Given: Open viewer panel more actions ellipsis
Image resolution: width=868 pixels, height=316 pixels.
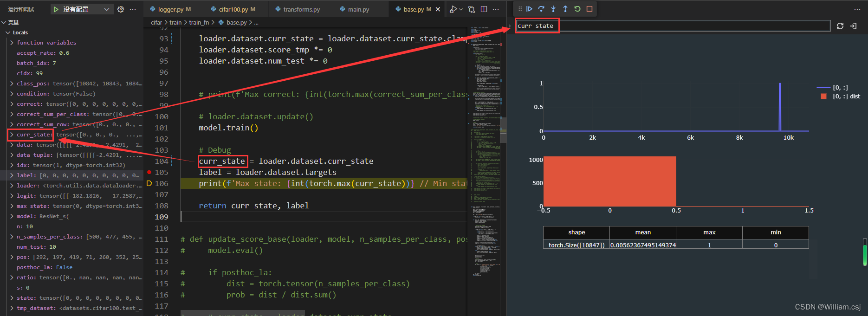Looking at the screenshot, I should pyautogui.click(x=857, y=9).
